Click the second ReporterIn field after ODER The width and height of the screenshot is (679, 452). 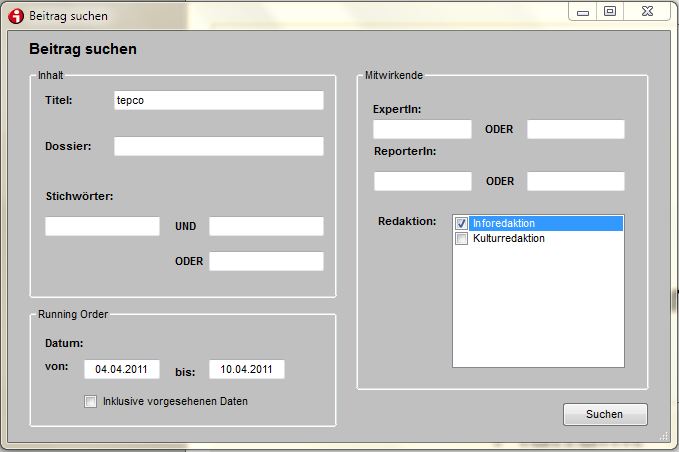[x=576, y=181]
